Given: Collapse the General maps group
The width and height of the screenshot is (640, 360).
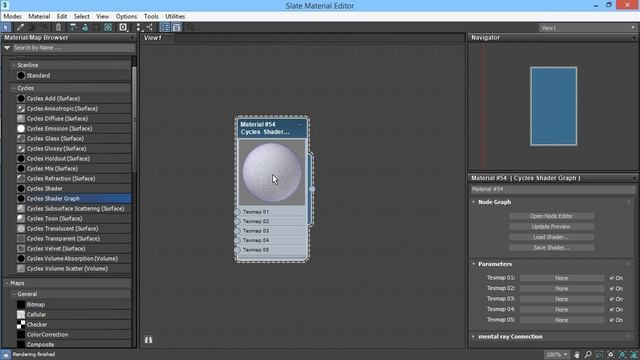Looking at the screenshot, I should click(x=14, y=294).
